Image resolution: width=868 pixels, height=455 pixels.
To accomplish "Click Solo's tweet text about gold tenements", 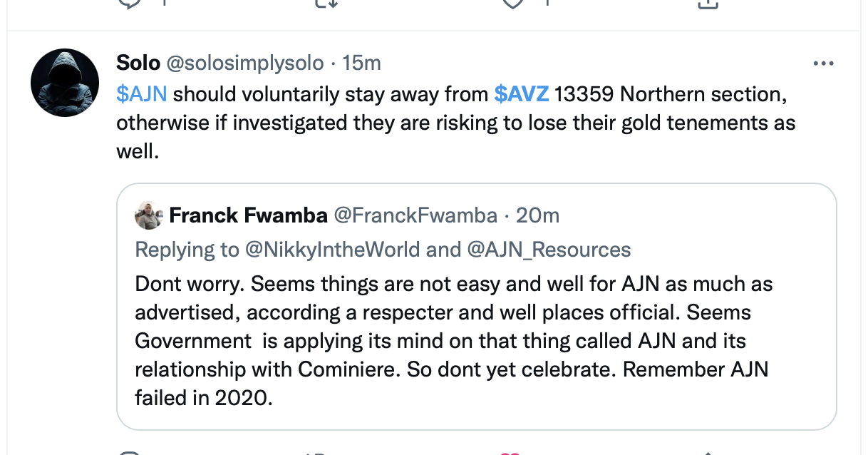I will click(x=456, y=123).
